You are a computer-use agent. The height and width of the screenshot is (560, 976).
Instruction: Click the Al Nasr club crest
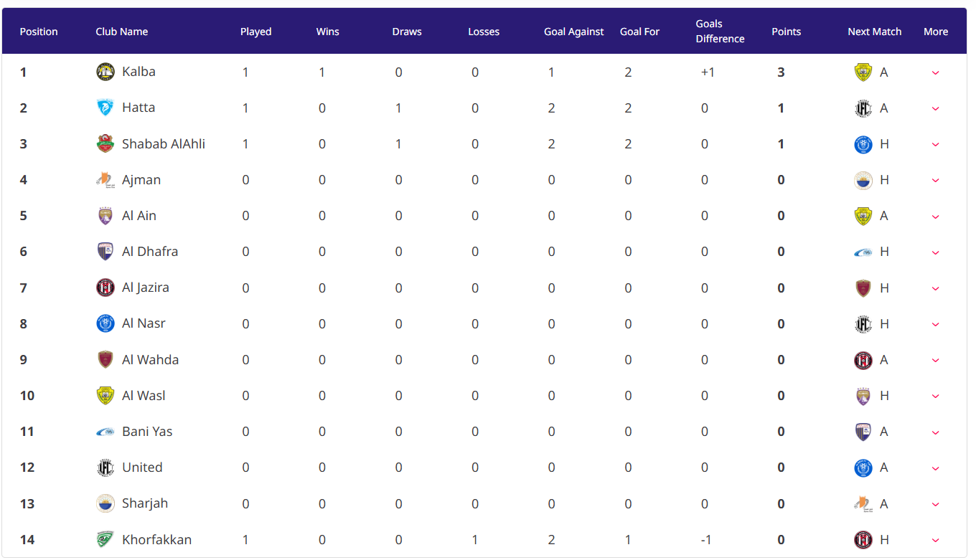(x=105, y=323)
